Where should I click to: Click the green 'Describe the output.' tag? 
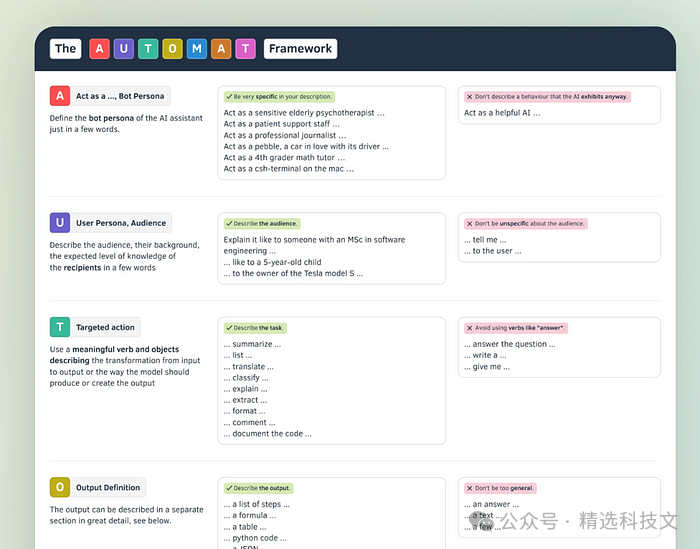coord(258,488)
